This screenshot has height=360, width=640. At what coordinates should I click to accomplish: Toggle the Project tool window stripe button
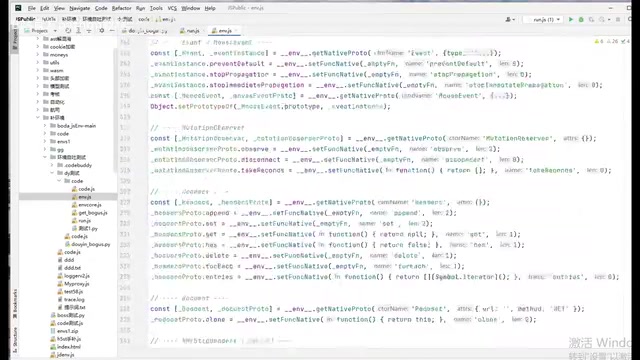pos(15,39)
